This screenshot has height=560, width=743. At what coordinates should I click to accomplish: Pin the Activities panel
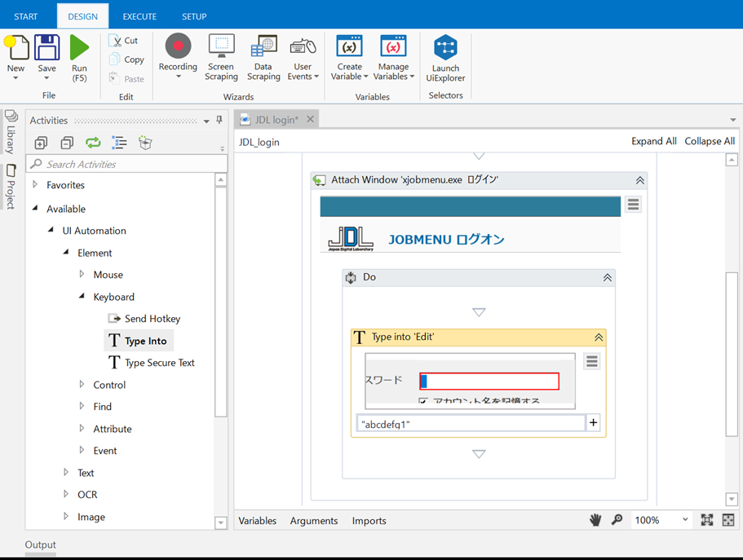coord(219,120)
